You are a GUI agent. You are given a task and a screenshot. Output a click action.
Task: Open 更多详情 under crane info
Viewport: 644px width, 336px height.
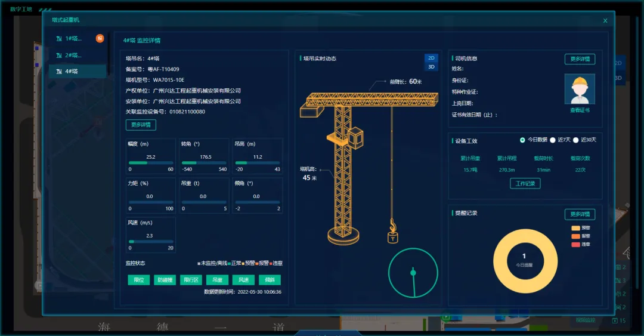click(x=141, y=125)
